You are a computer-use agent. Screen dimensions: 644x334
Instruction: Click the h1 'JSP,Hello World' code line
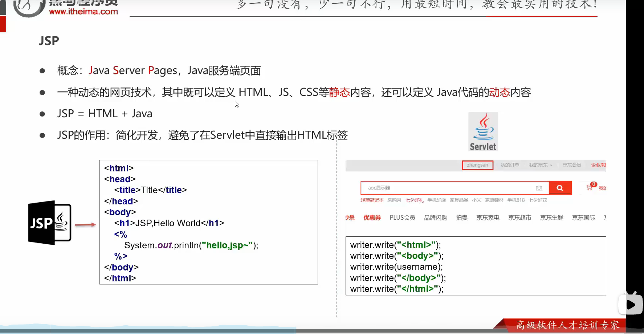169,223
